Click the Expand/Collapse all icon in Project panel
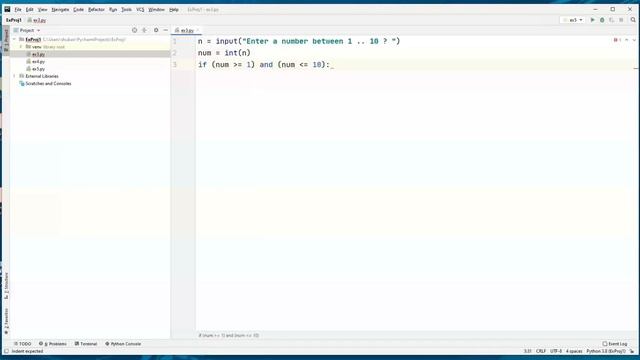The width and height of the screenshot is (640, 360). click(144, 30)
